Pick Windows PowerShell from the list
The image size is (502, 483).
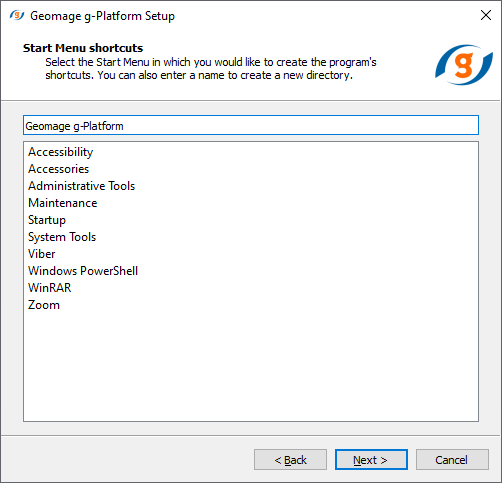pyautogui.click(x=83, y=271)
